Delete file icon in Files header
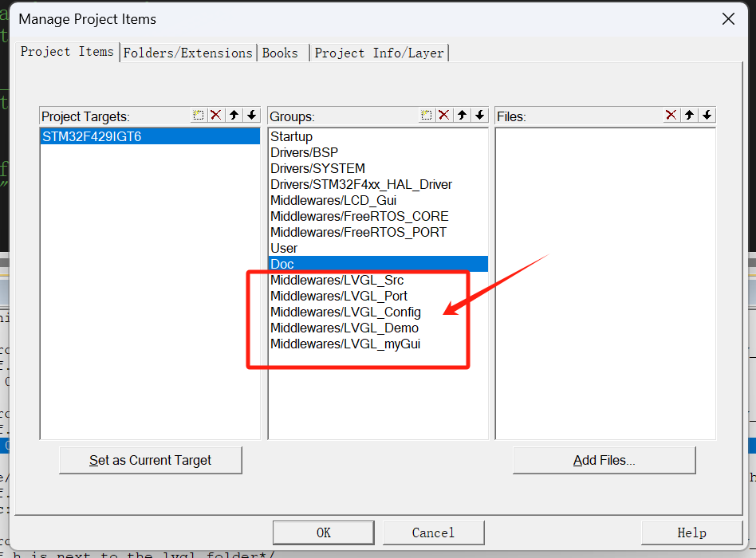Viewport: 756px width, 558px height. (671, 116)
